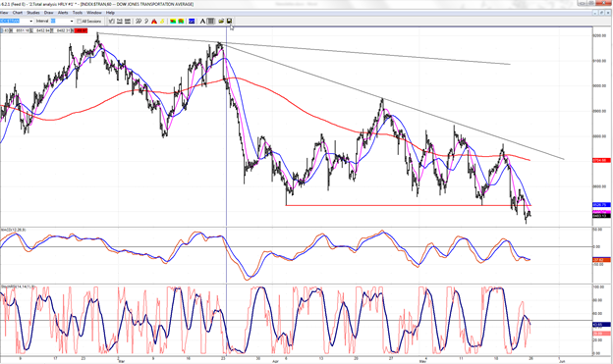Open chart file with folder icon
The width and height of the screenshot is (613, 364).
point(221,21)
